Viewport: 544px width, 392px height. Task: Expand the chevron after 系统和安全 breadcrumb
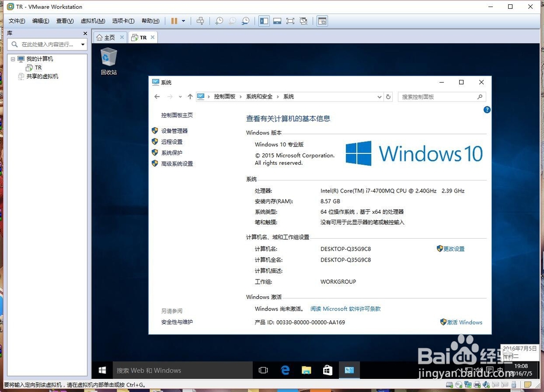[277, 97]
